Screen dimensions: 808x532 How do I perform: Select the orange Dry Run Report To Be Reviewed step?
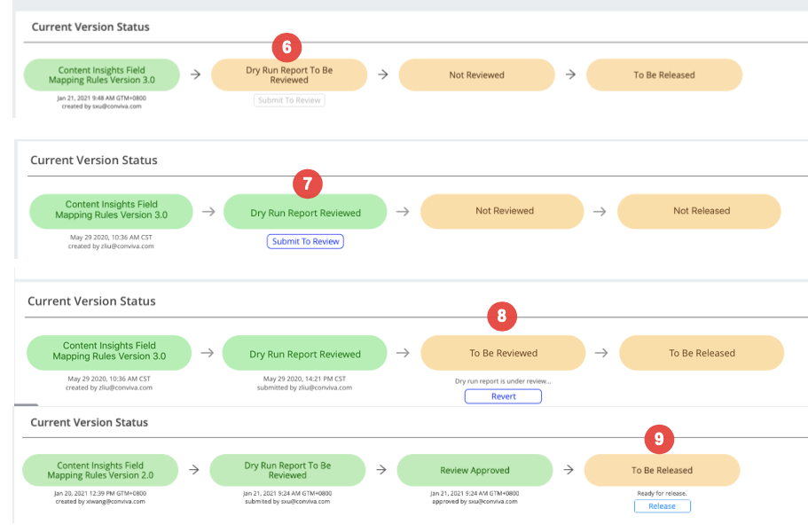(x=289, y=74)
